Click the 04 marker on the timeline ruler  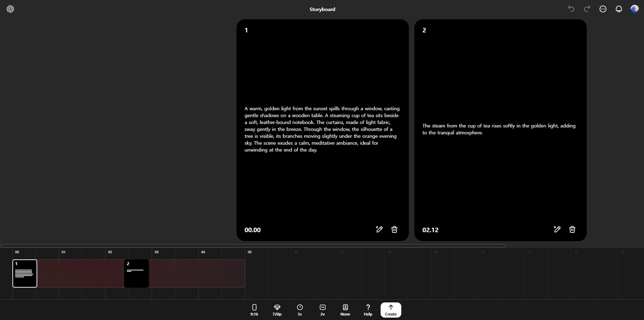click(x=203, y=252)
